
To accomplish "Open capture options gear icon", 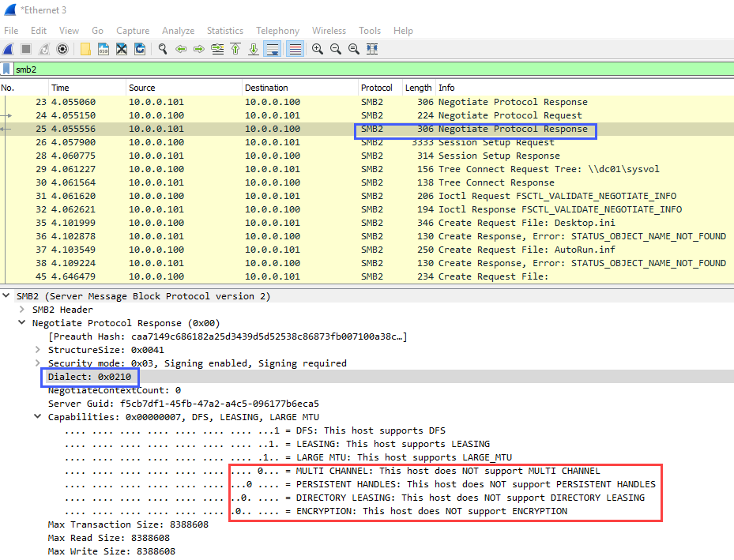I will pyautogui.click(x=62, y=49).
